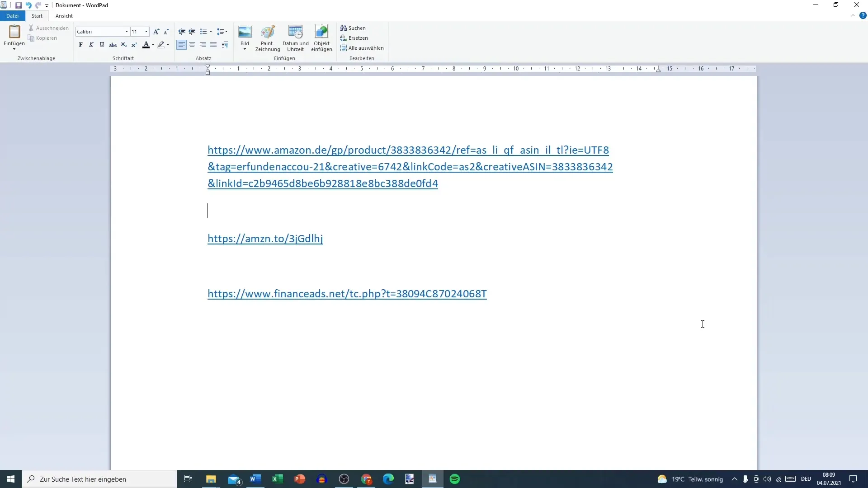Open the Start ribbon tab
This screenshot has width=868, height=488.
coord(37,15)
